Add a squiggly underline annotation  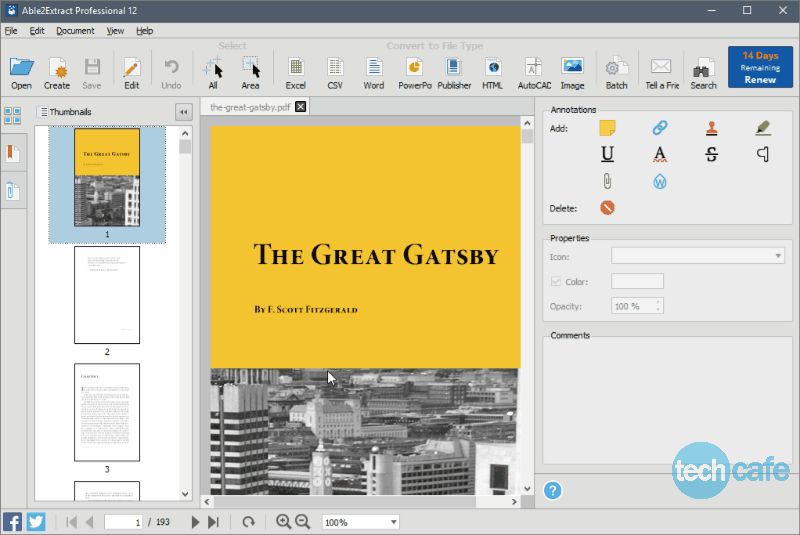[x=660, y=154]
